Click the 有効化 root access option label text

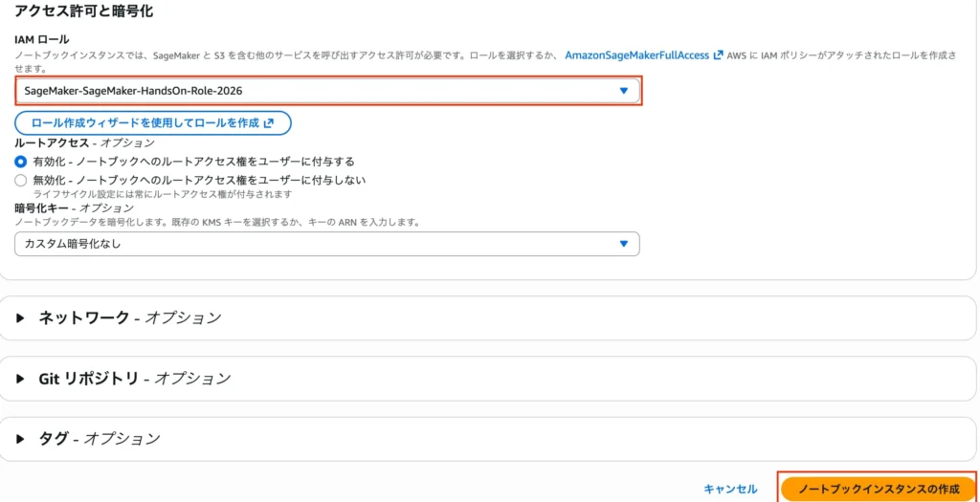193,162
